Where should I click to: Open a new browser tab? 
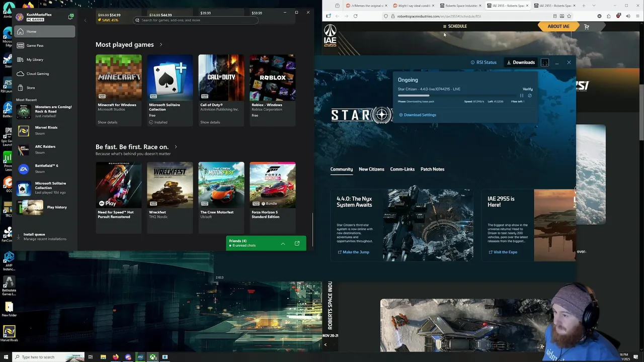click(584, 6)
